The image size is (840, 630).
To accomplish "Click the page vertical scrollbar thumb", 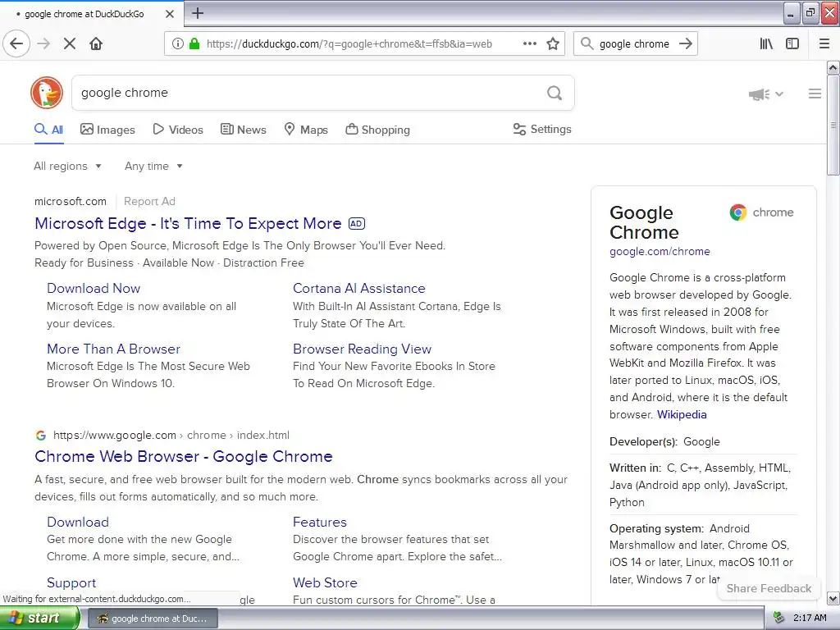I will 833,125.
